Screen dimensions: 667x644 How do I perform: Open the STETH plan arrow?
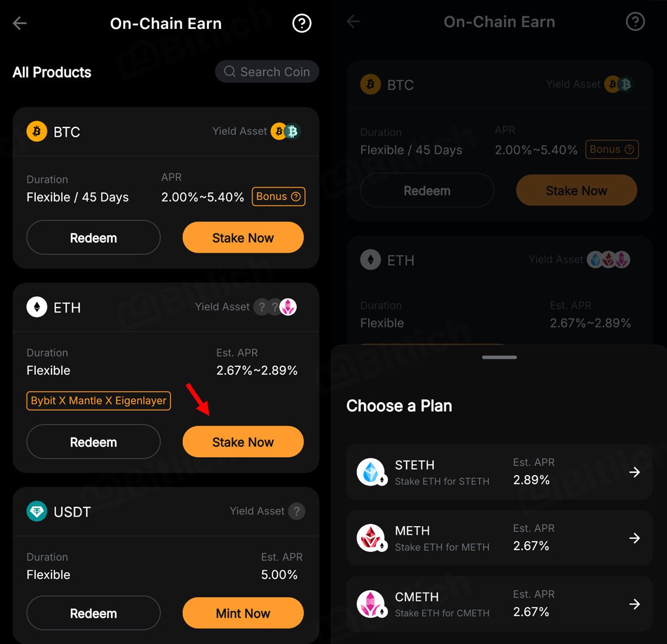click(635, 472)
